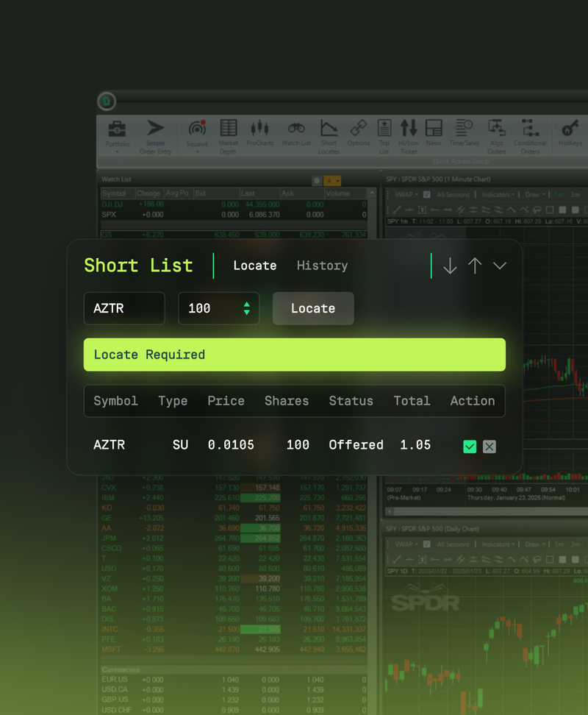
Task: Decrease share quantity with the stepper down arrow
Action: tap(246, 313)
